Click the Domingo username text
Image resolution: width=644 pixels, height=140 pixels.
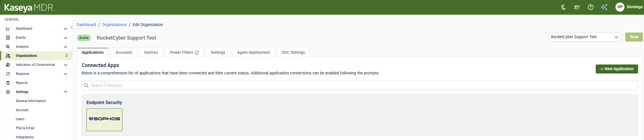click(x=635, y=7)
